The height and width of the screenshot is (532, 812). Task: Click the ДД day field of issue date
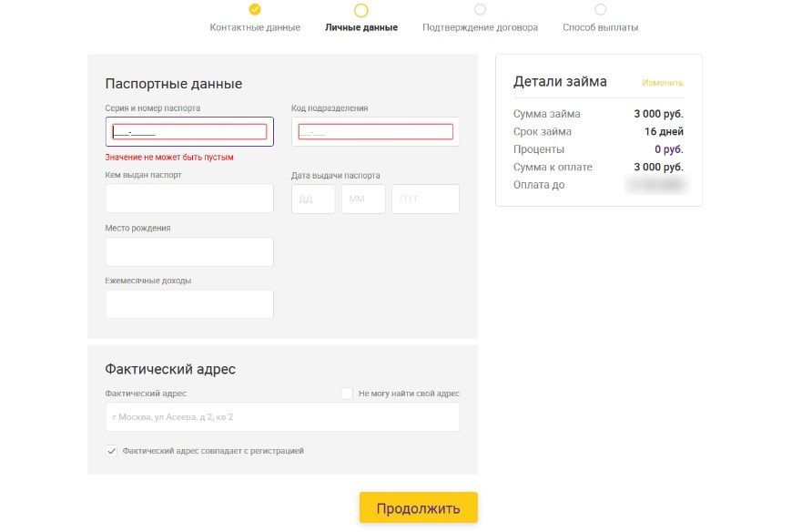point(313,199)
